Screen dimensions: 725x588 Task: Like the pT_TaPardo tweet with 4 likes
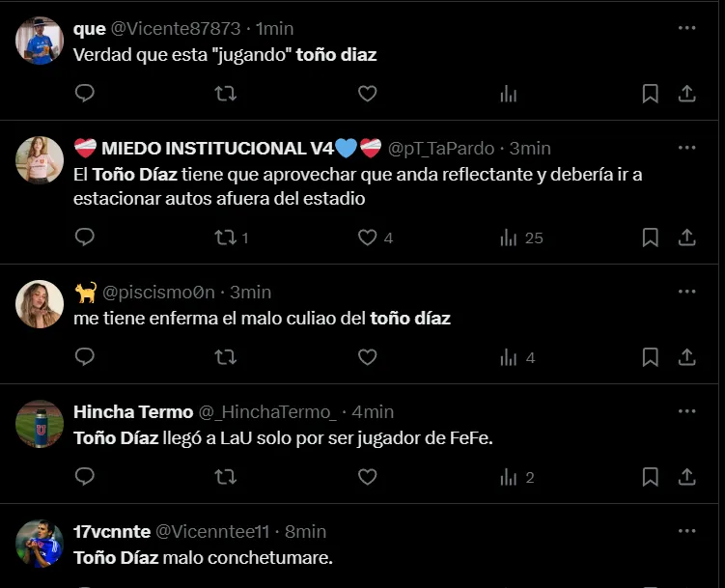tap(367, 238)
